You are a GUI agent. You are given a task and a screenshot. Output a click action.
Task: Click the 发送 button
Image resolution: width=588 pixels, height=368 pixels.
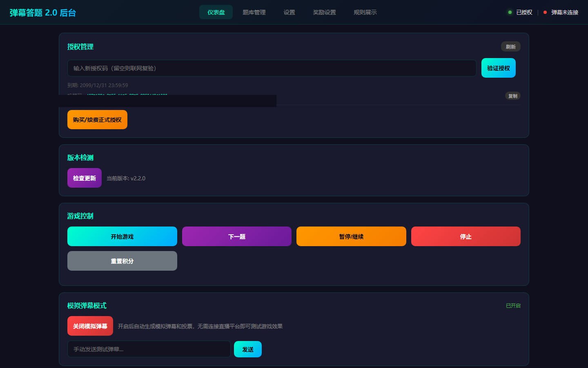(248, 349)
